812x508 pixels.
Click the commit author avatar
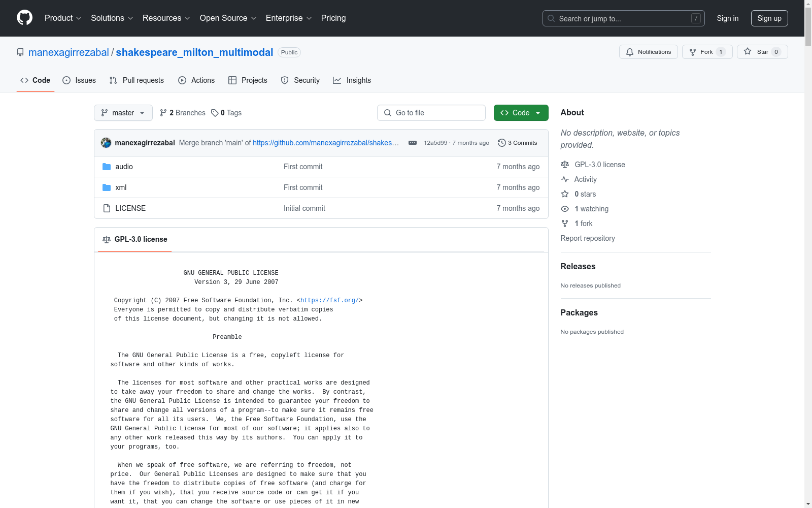[x=106, y=143]
